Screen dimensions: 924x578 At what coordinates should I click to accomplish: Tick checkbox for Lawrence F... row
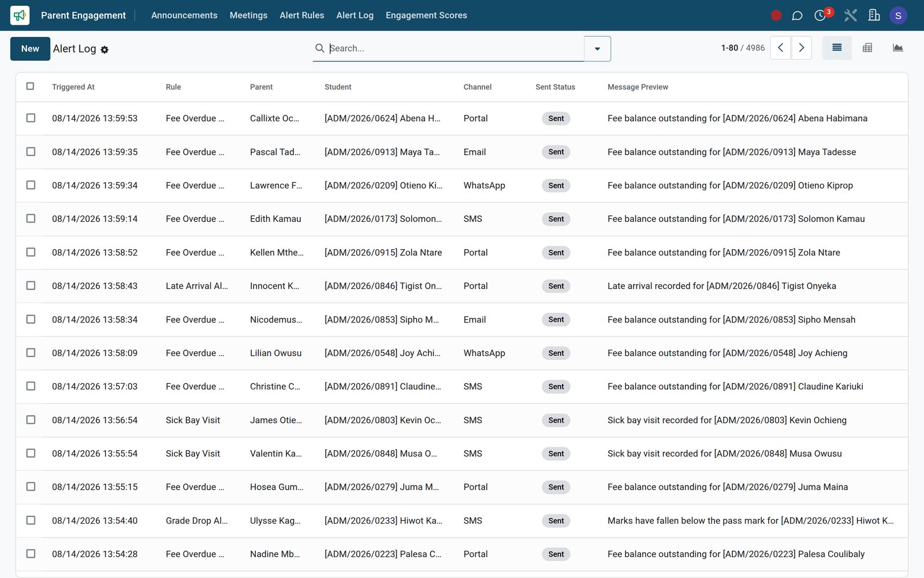coord(31,185)
